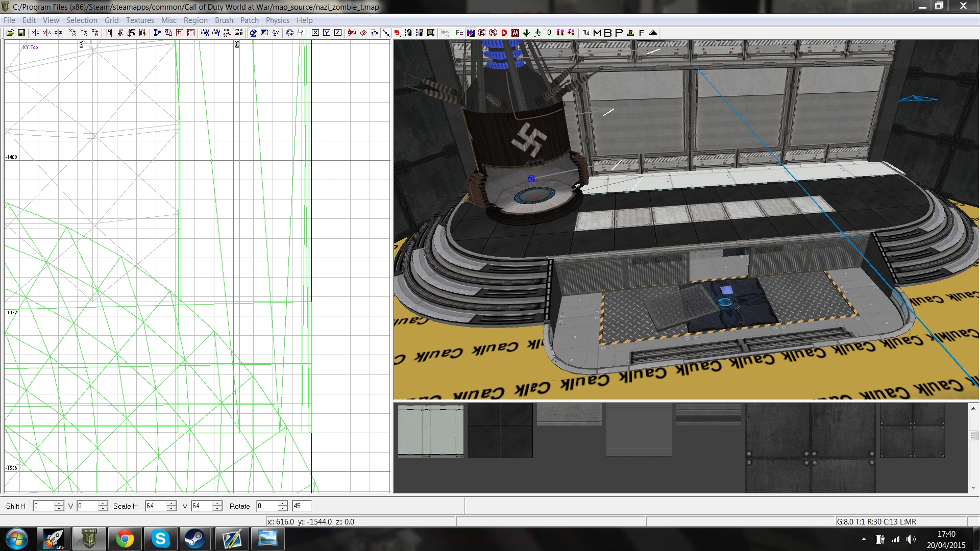Open the Selection menu

click(82, 20)
